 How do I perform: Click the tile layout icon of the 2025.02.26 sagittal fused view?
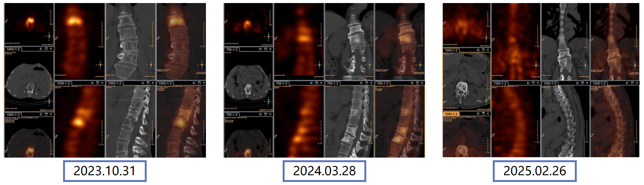pos(627,83)
